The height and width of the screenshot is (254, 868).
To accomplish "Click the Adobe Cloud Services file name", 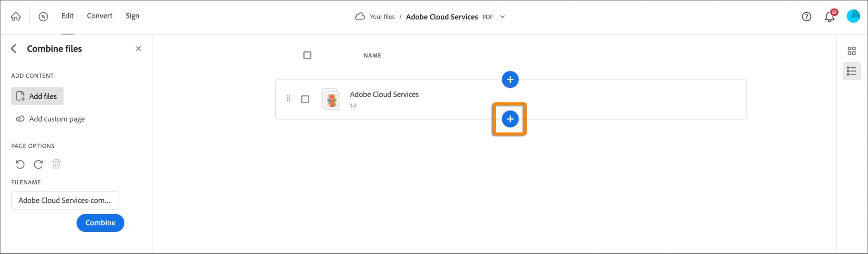I will (384, 94).
